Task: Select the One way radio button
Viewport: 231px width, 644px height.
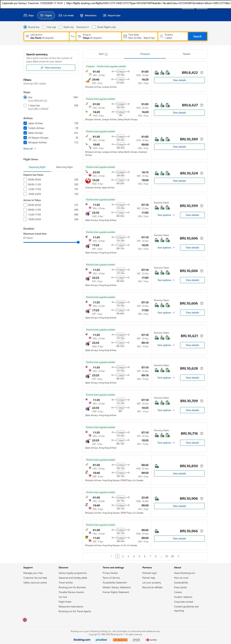Action: click(44, 27)
